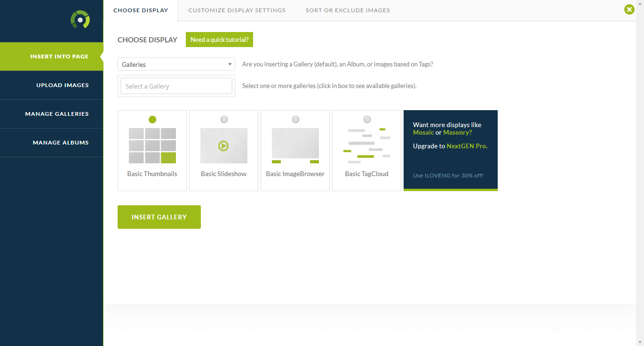The height and width of the screenshot is (346, 644).
Task: Open the Galleries source type dropdown
Action: (x=176, y=64)
